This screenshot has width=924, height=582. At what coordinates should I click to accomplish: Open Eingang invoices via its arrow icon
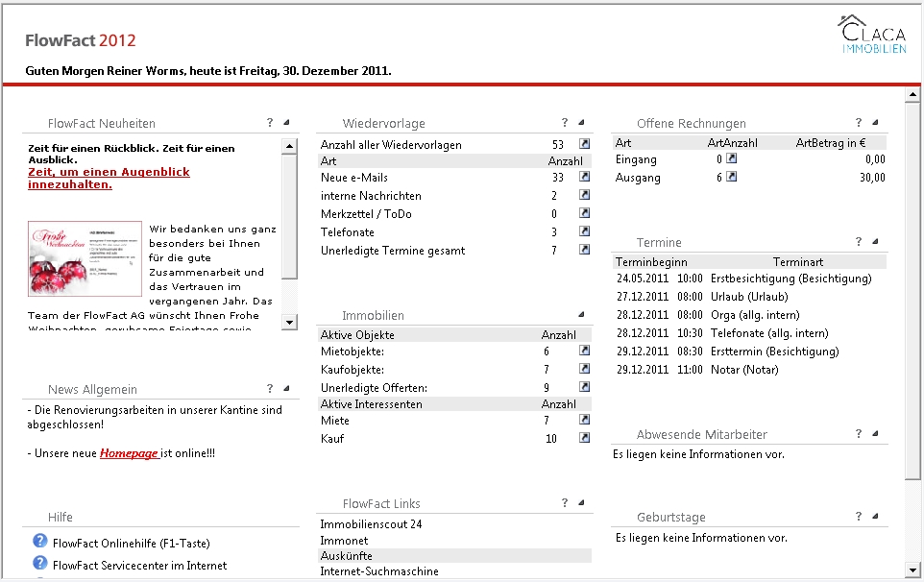coord(731,158)
